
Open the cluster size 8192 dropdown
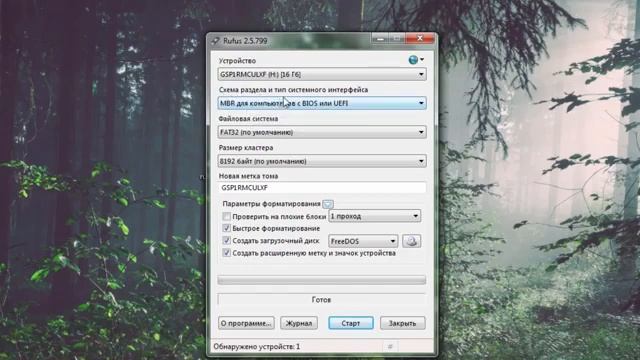point(322,161)
